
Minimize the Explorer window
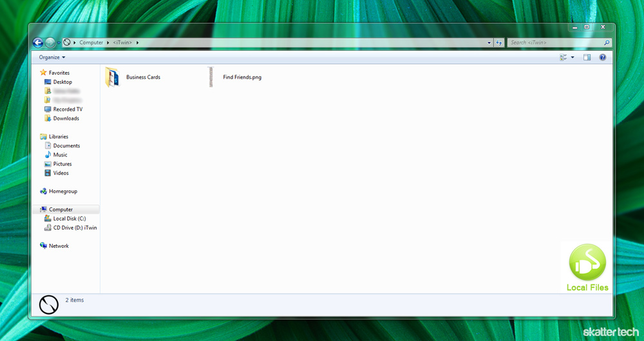(x=575, y=27)
